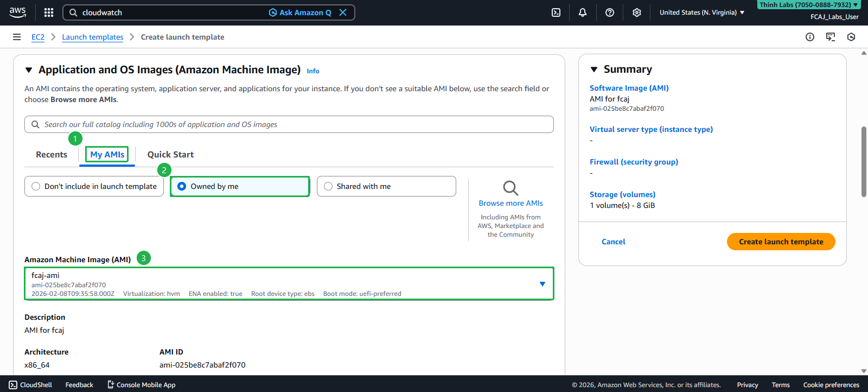Open Virtual server type summary link

click(652, 129)
